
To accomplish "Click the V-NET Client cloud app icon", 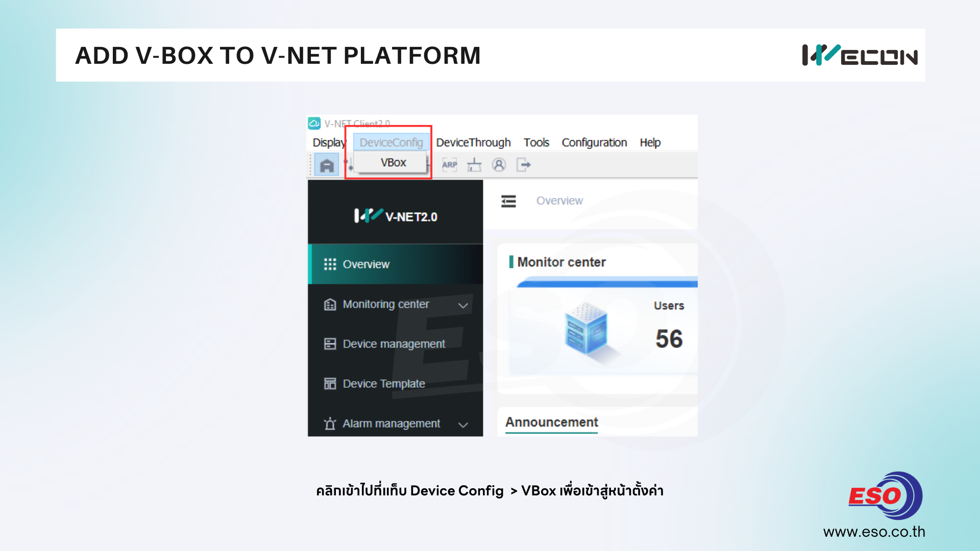I will pos(314,123).
